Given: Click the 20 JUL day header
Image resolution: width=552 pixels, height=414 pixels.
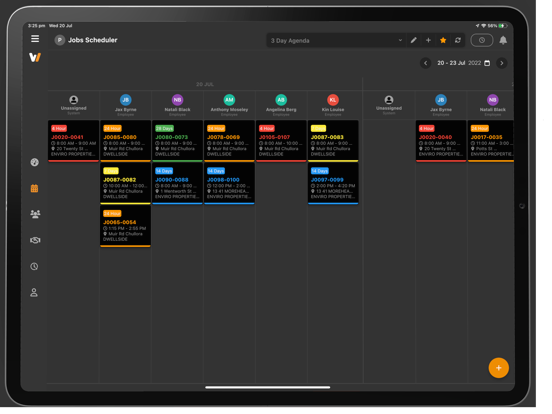Looking at the screenshot, I should point(205,84).
